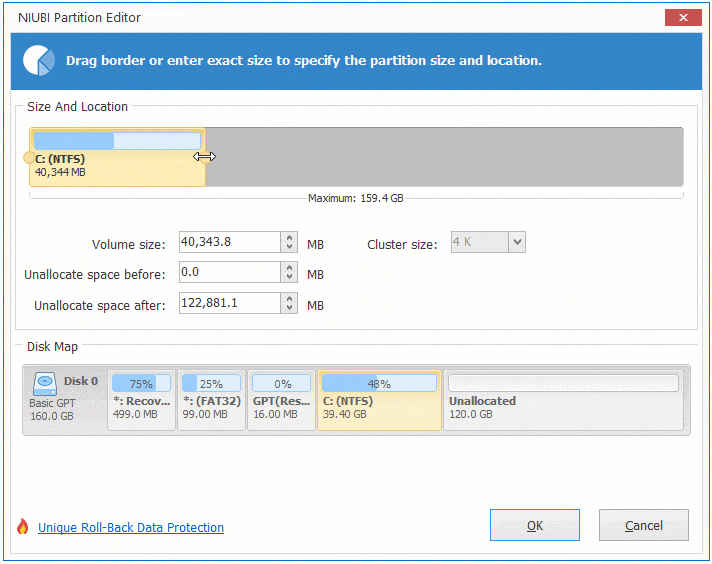The height and width of the screenshot is (564, 712).
Task: Click the Unallocate space after field
Action: 230,303
